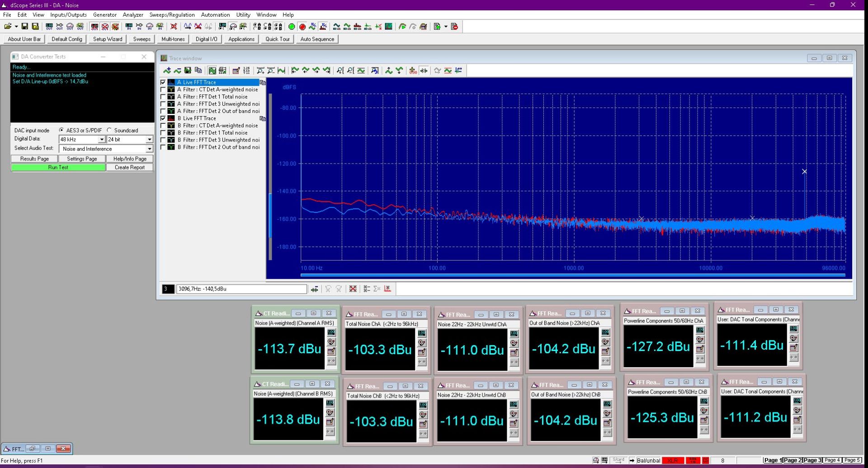Select AES3 or S/PDIF input mode
Viewport: 868px width, 468px height.
pyautogui.click(x=61, y=130)
